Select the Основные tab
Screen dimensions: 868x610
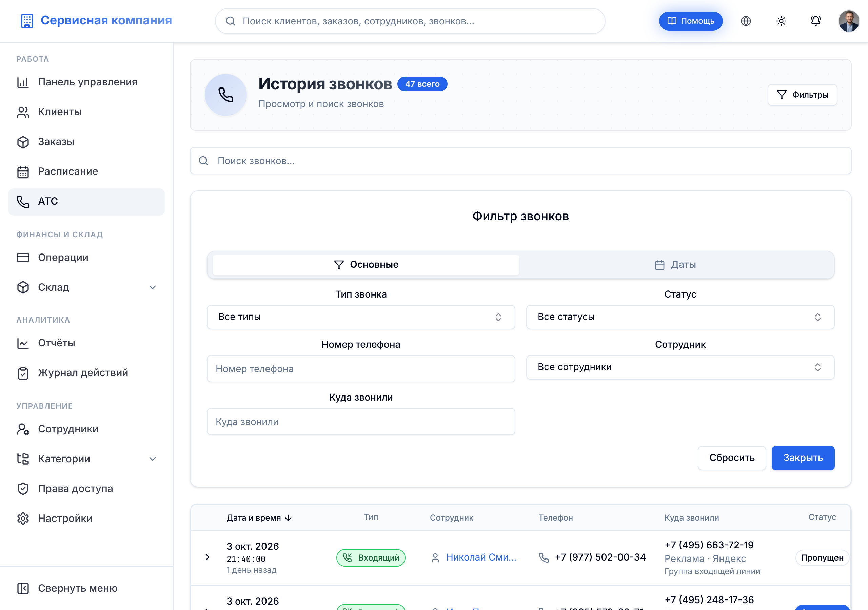pyautogui.click(x=366, y=265)
